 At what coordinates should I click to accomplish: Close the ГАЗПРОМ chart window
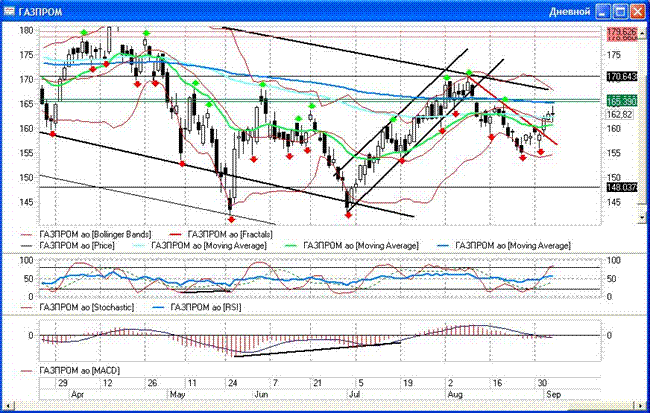click(638, 11)
